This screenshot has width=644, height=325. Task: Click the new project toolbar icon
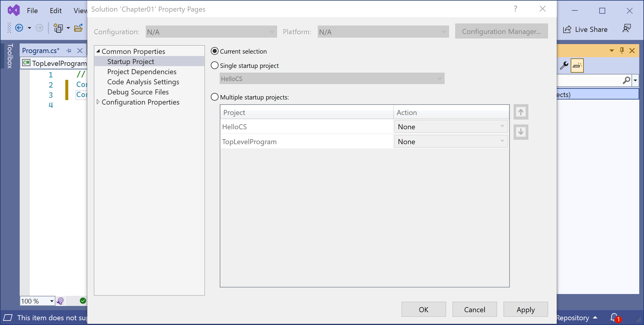coord(58,28)
